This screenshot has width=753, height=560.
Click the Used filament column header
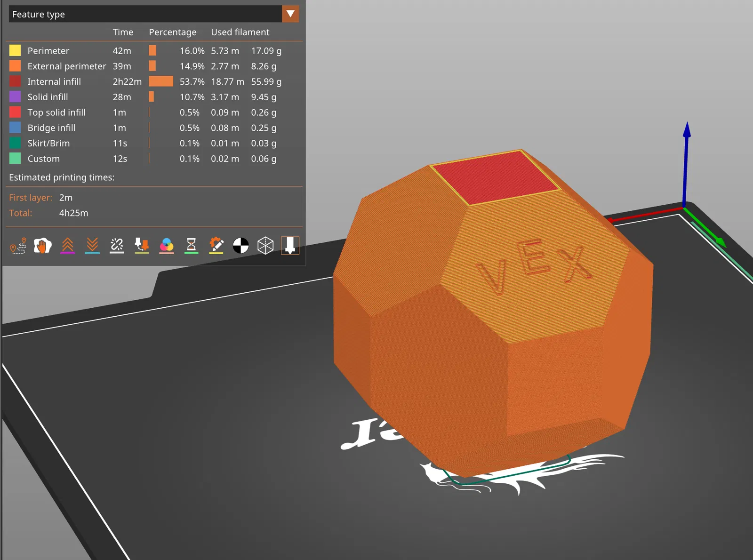coord(240,32)
